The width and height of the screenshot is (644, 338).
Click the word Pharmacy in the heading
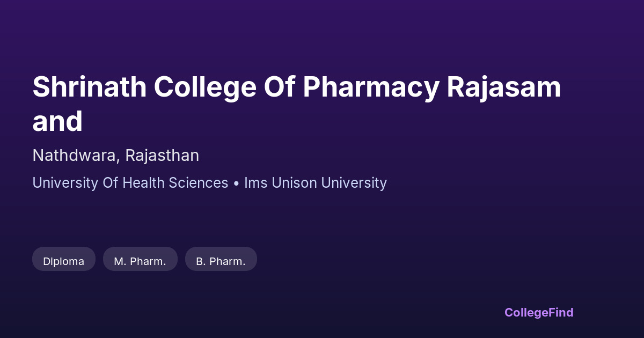click(370, 87)
